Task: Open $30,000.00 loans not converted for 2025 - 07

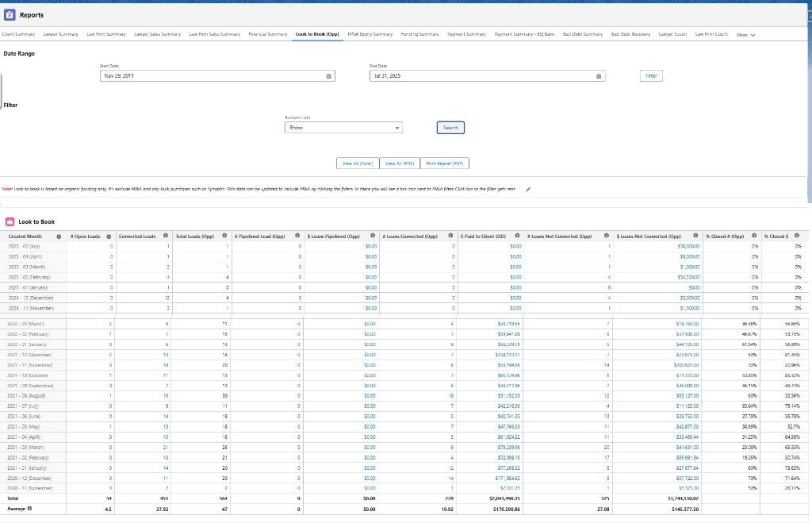Action: [x=689, y=246]
